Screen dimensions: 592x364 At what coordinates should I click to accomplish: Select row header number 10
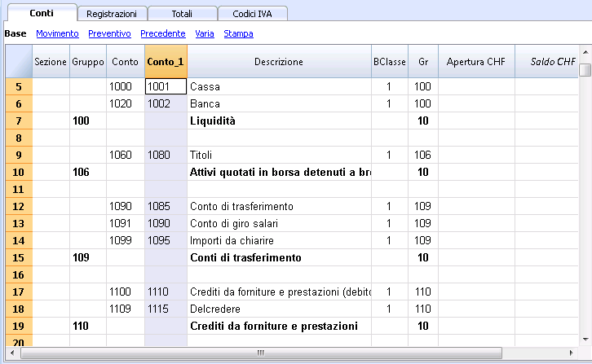[19, 173]
